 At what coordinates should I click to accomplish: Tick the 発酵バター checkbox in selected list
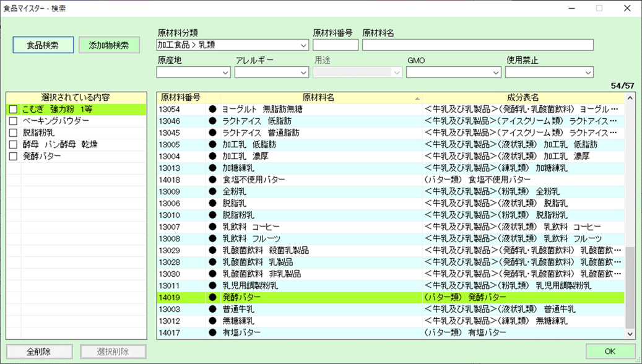tap(14, 157)
